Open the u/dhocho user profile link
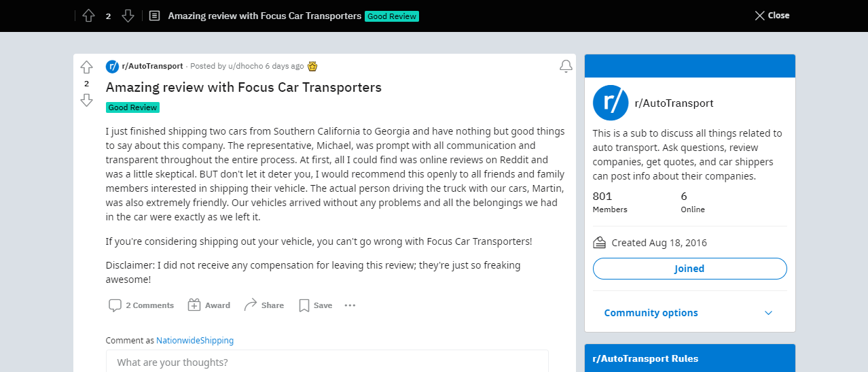 point(245,66)
